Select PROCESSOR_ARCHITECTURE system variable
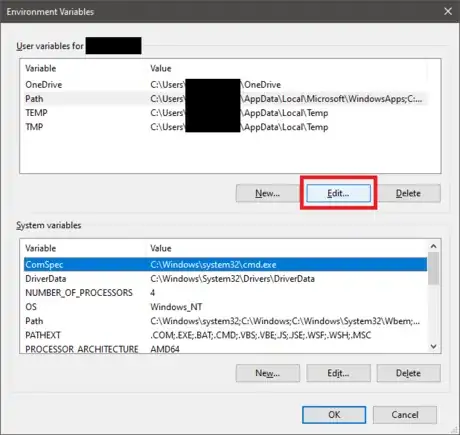This screenshot has width=460, height=435. 225,348
